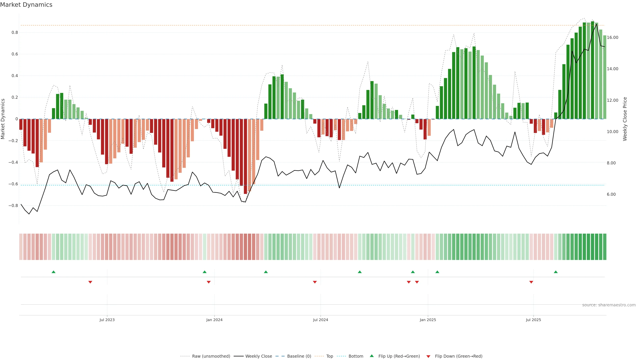Image resolution: width=644 pixels, height=362 pixels.
Task: Click the latest red flip-down triangle marker
Action: click(531, 282)
